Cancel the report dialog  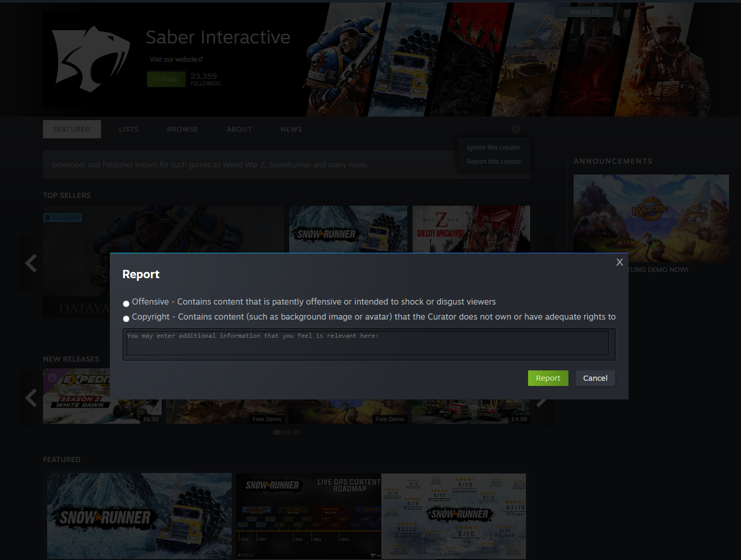coord(595,378)
